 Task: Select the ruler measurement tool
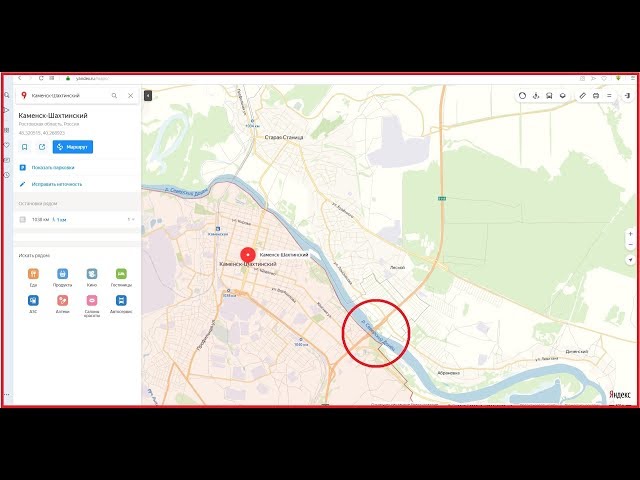pos(582,96)
